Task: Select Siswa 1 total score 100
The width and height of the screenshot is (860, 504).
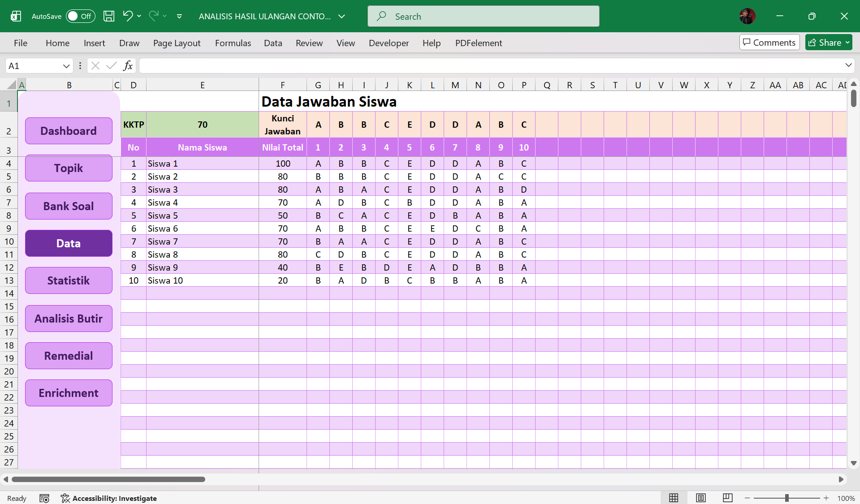Action: tap(283, 164)
